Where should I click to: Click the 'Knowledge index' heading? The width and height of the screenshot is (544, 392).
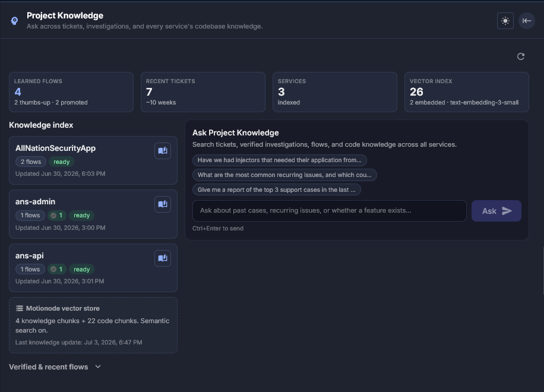pos(41,125)
